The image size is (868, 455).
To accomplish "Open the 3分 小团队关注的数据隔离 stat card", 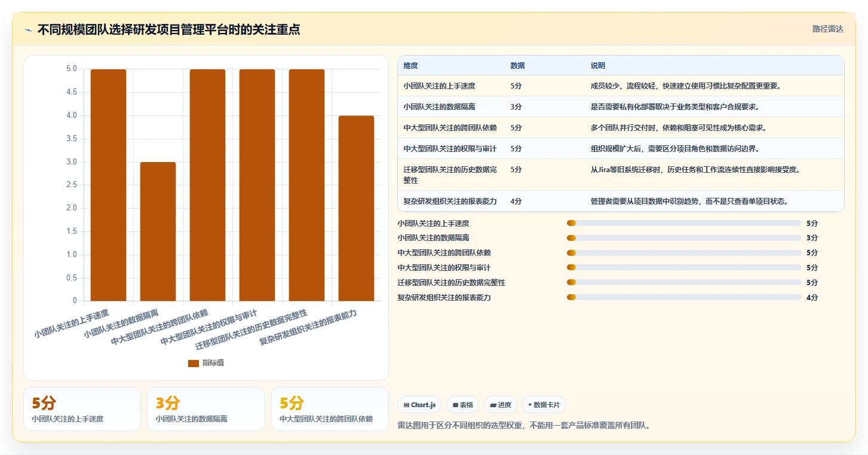I will 206,409.
